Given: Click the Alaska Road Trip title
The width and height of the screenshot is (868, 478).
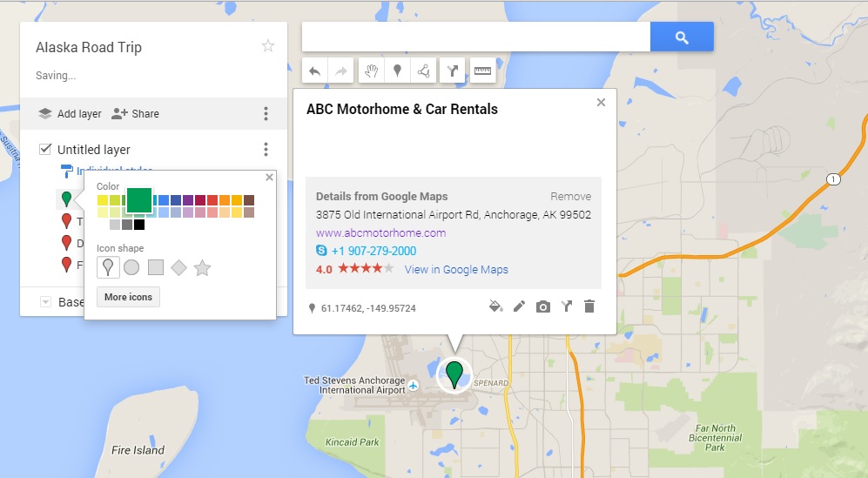Looking at the screenshot, I should pyautogui.click(x=89, y=48).
